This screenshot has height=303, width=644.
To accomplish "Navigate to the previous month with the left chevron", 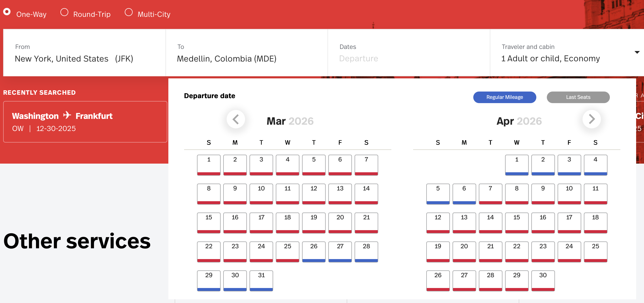I will [236, 119].
